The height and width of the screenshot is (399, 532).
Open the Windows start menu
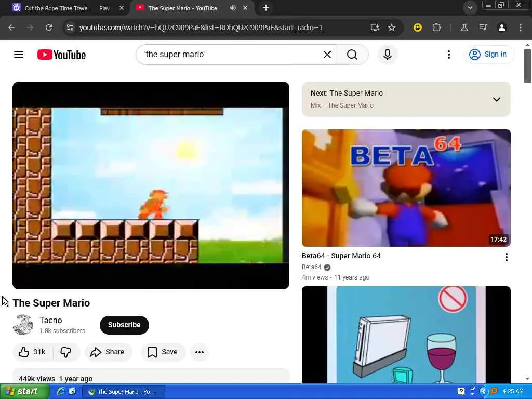[24, 392]
